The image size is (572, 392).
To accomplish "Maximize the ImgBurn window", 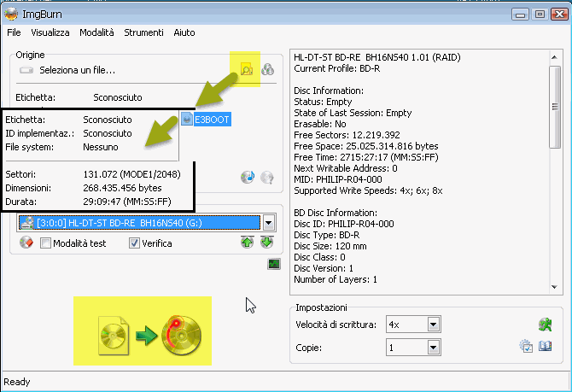I will click(540, 15).
